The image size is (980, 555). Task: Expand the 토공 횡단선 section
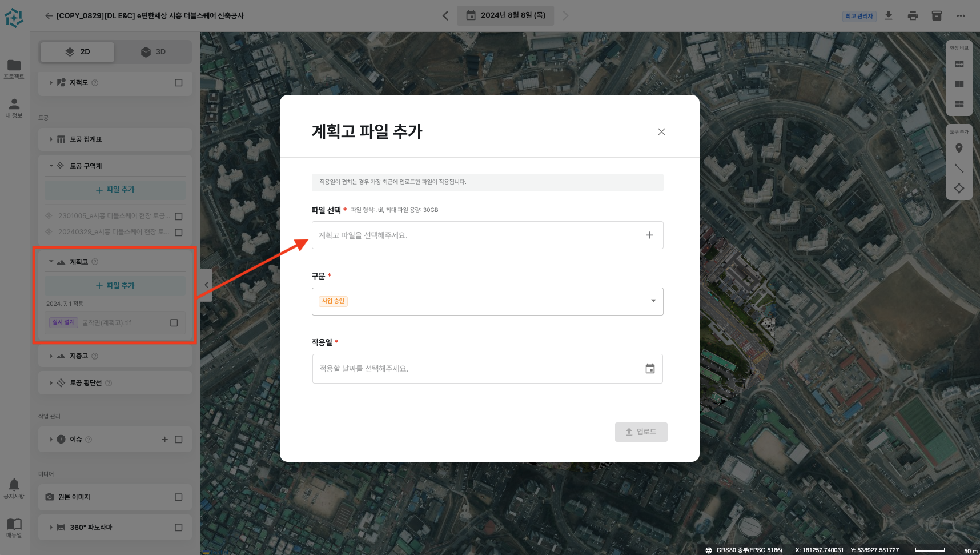[51, 382]
